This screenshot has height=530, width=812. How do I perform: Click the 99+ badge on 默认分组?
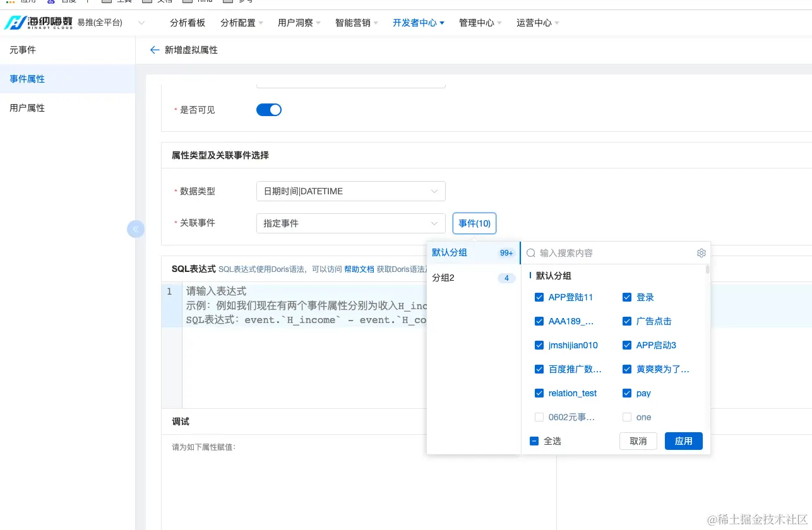pyautogui.click(x=506, y=253)
